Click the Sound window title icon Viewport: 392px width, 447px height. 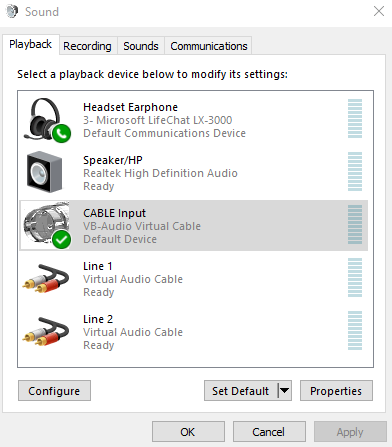pyautogui.click(x=12, y=12)
